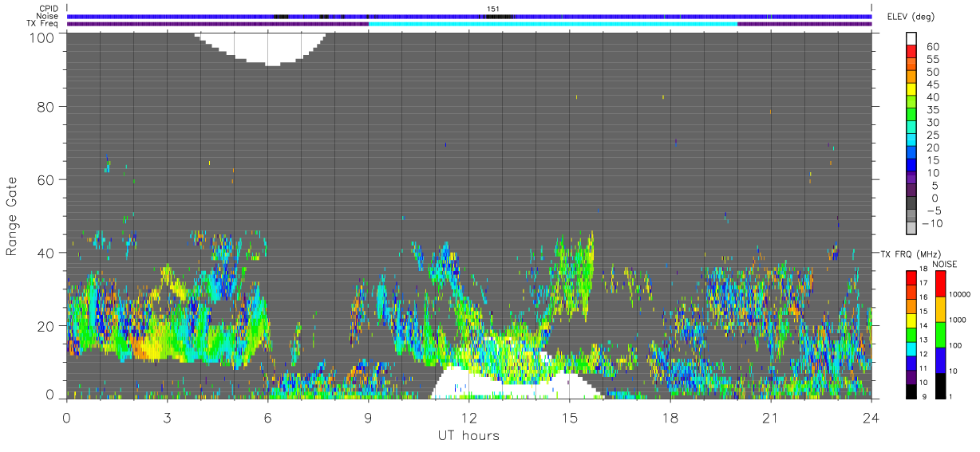Click the 3 tick on UT hours axis
The width and height of the screenshot is (980, 452).
point(167,417)
